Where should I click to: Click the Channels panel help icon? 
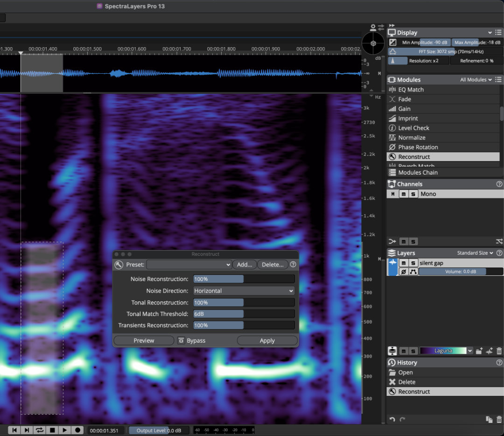point(499,184)
